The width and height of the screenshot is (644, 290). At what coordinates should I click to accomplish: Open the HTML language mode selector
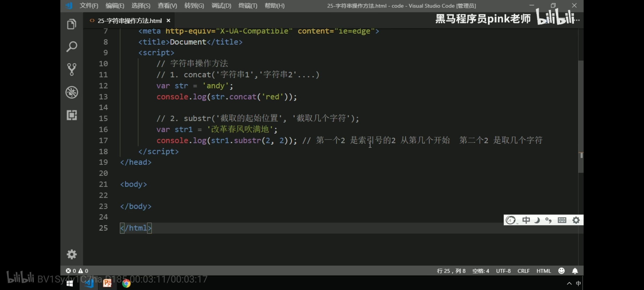[x=543, y=271]
